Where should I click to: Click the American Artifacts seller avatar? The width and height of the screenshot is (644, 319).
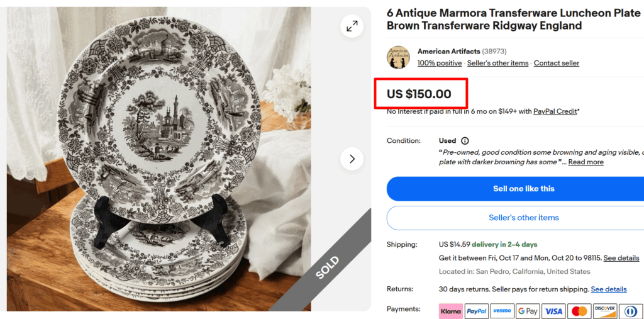pyautogui.click(x=398, y=57)
